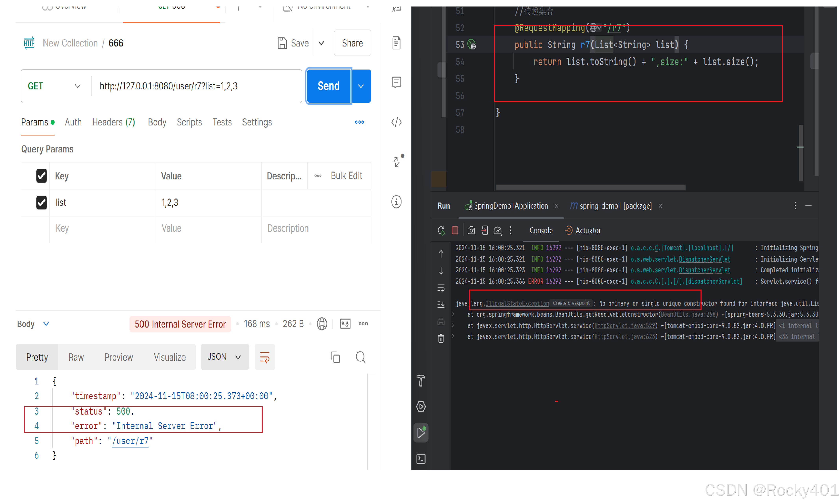The height and width of the screenshot is (504, 840).
Task: Toggle the select-all Key header checkbox
Action: coord(41,176)
